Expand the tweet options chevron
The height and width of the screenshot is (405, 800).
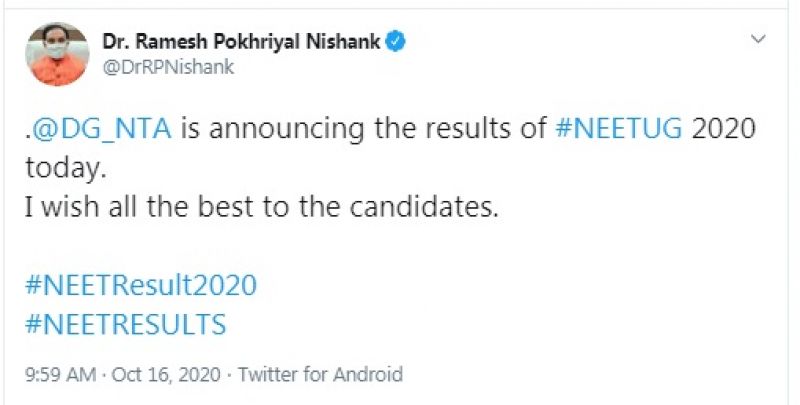tap(758, 39)
